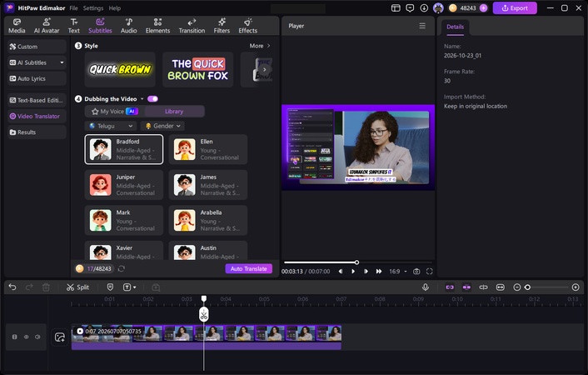Add a marker with shield icon
This screenshot has width=588, height=375.
click(x=110, y=287)
